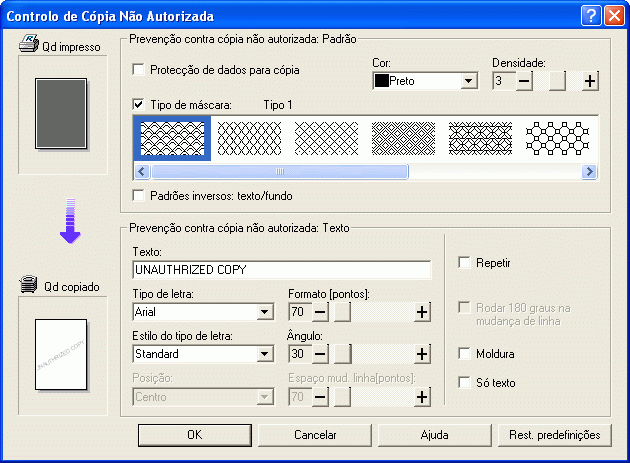The width and height of the screenshot is (630, 463).
Task: Uncheck Tipo de máscara checkbox
Action: pos(139,104)
